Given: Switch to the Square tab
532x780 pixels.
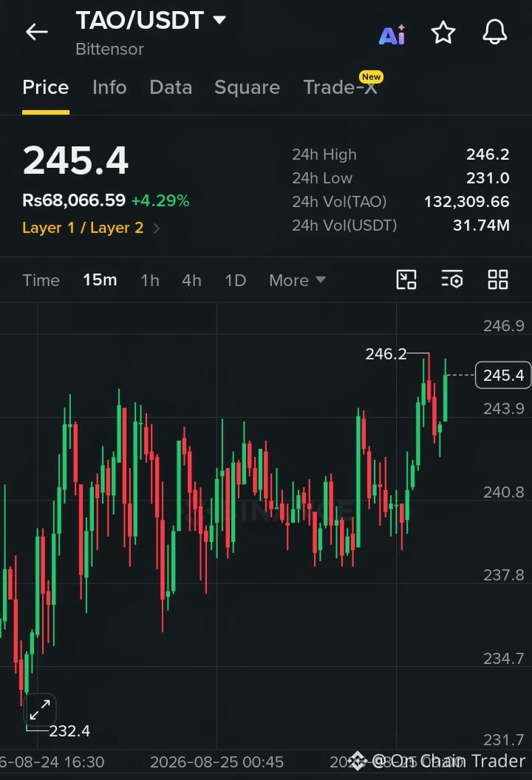Looking at the screenshot, I should [247, 87].
